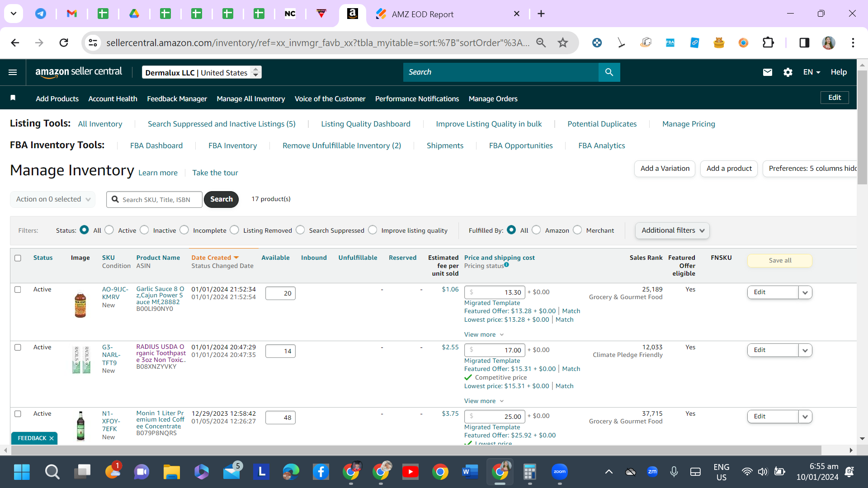Select the Merchant fulfilled-by filter
The image size is (868, 488).
[x=577, y=230]
